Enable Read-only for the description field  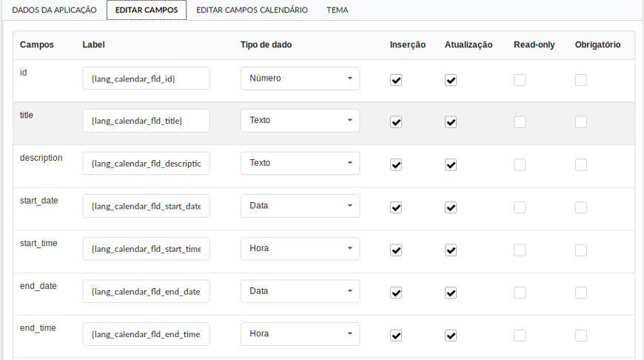(x=520, y=164)
